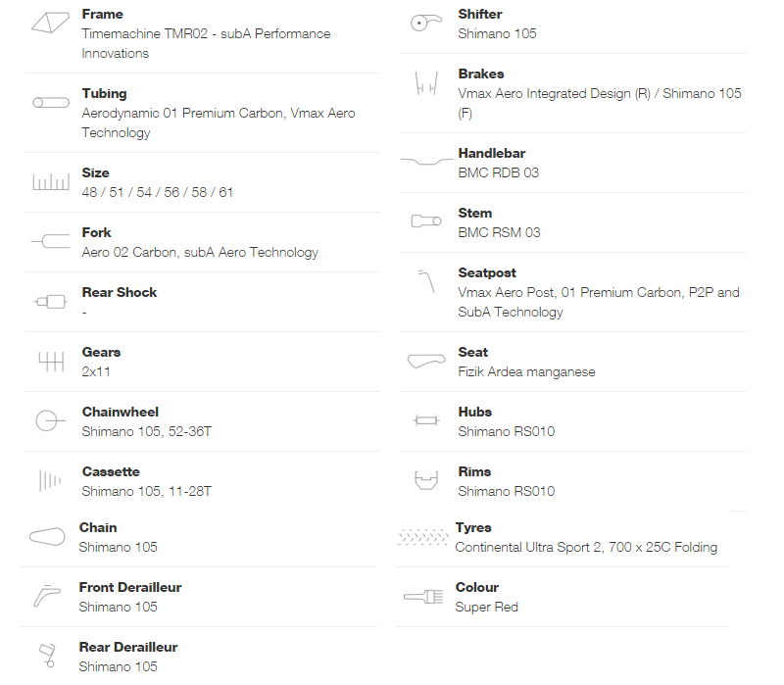Select the fork icon
The image size is (784, 685).
click(51, 241)
